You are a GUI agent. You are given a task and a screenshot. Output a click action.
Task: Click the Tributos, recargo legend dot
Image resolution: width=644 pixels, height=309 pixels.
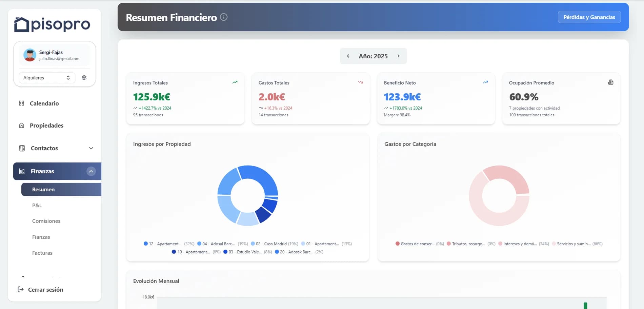coord(449,244)
